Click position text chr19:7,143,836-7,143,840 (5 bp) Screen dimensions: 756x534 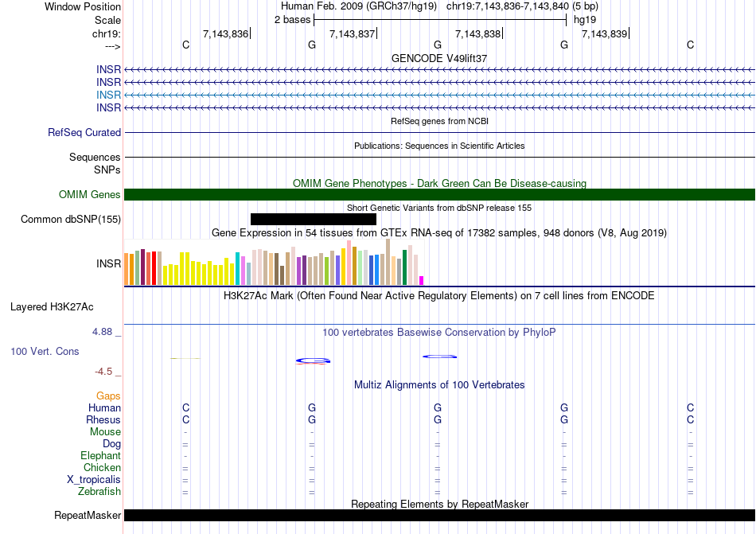click(x=522, y=6)
